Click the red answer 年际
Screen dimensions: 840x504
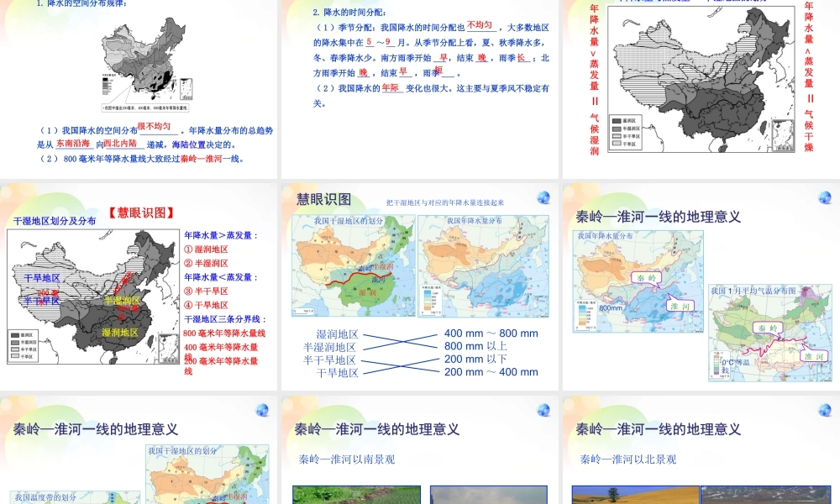click(391, 87)
